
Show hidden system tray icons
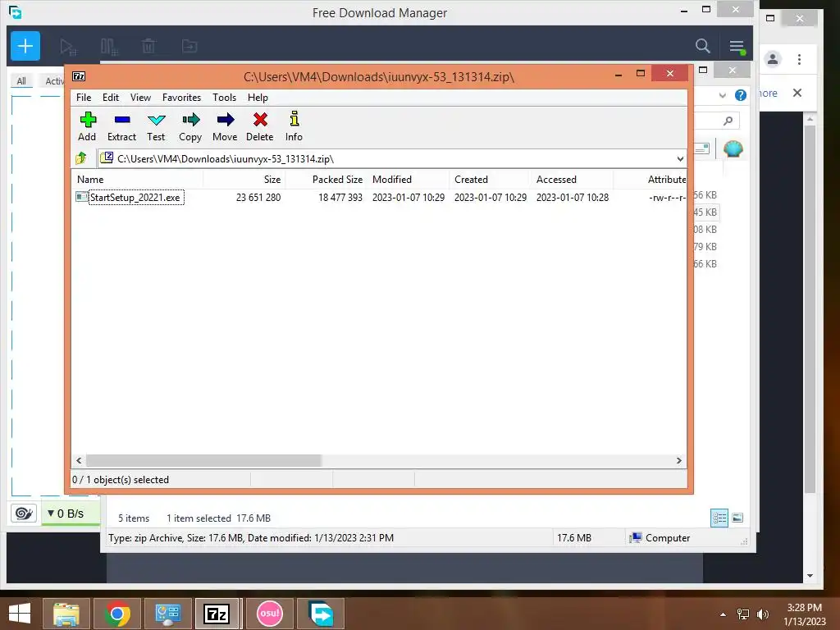coord(724,614)
